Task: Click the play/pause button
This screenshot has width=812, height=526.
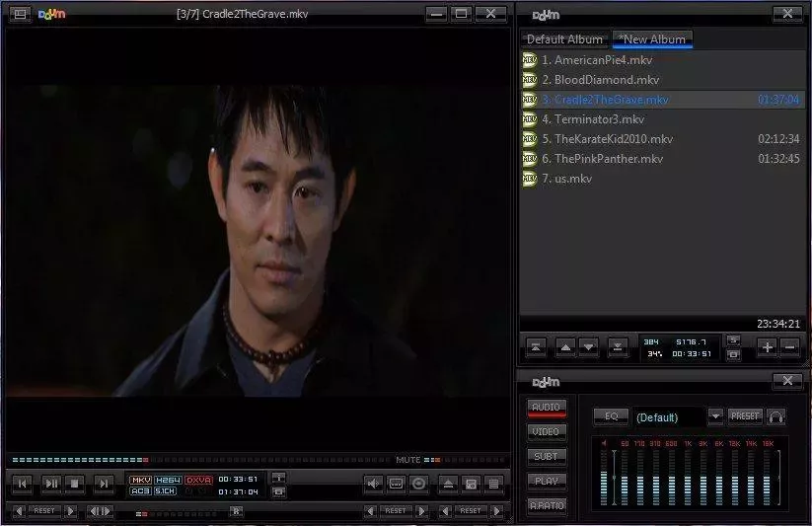Action: tap(50, 484)
